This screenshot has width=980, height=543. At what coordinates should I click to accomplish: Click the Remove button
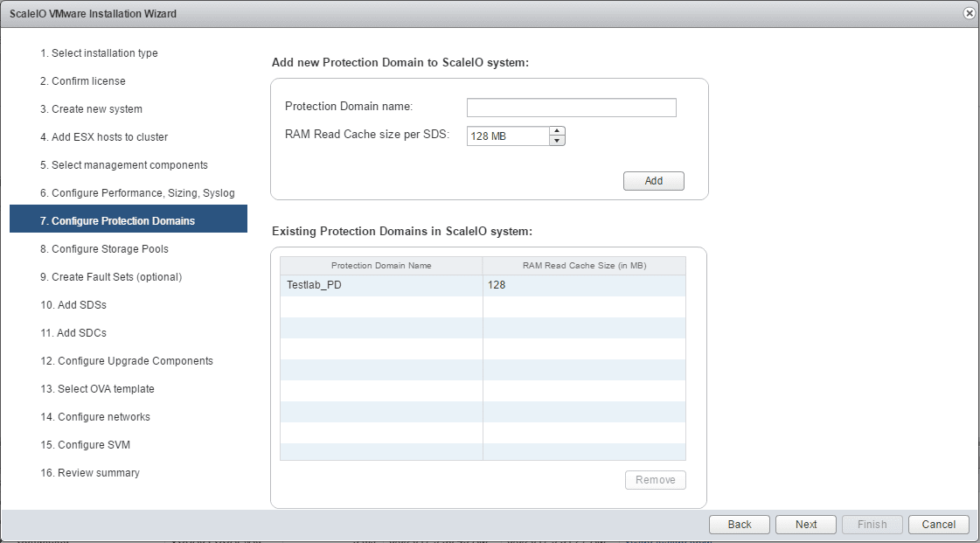point(655,480)
